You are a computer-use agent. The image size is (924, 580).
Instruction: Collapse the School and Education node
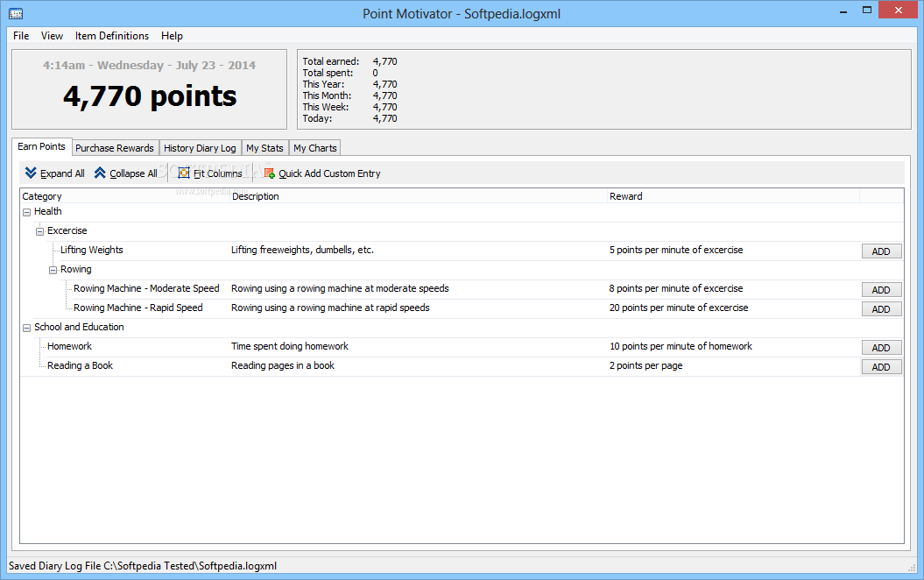[26, 328]
